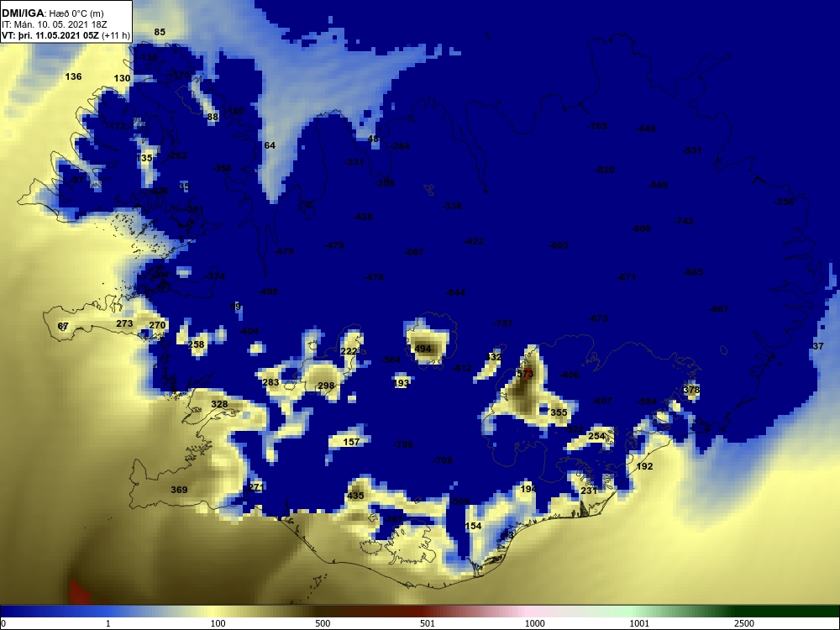
Task: Pick the map value 435
Action: [355, 496]
